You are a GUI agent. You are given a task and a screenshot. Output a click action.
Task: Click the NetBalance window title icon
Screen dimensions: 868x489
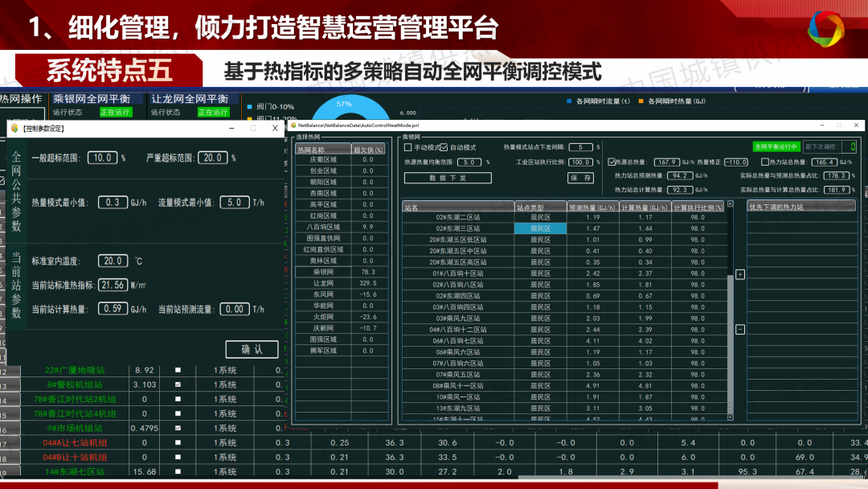coord(294,126)
